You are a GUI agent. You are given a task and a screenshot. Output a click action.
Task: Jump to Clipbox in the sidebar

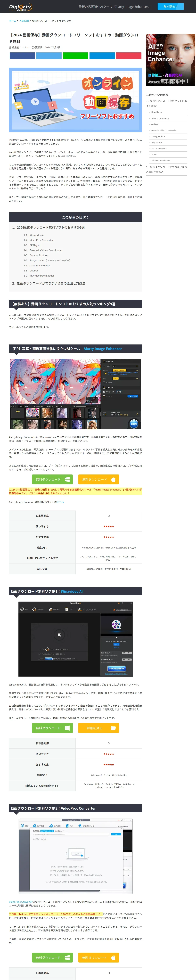[x=153, y=155]
